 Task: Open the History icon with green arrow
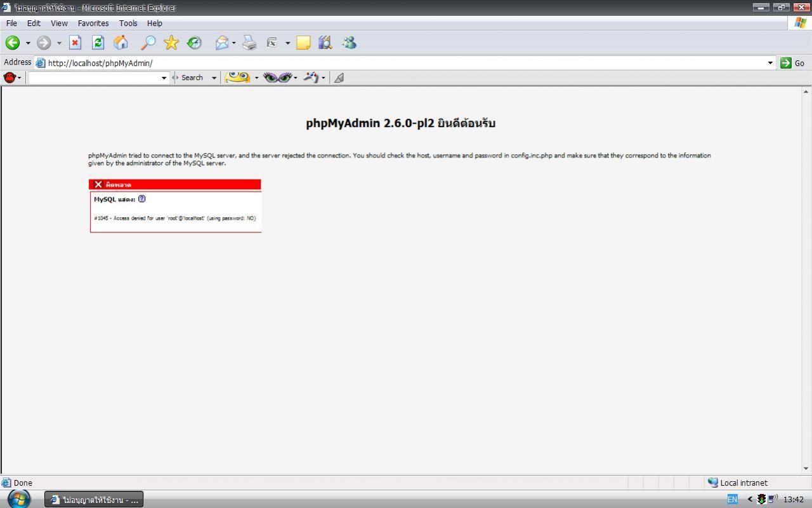coord(195,43)
